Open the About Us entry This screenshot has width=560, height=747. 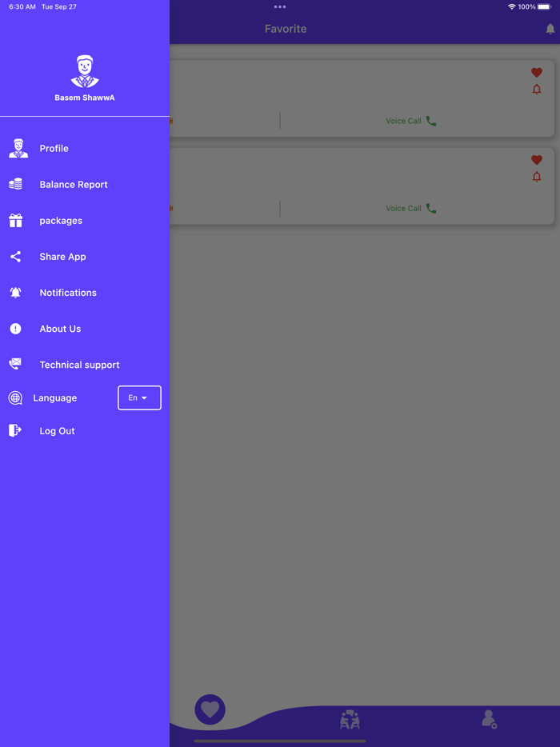click(x=85, y=329)
